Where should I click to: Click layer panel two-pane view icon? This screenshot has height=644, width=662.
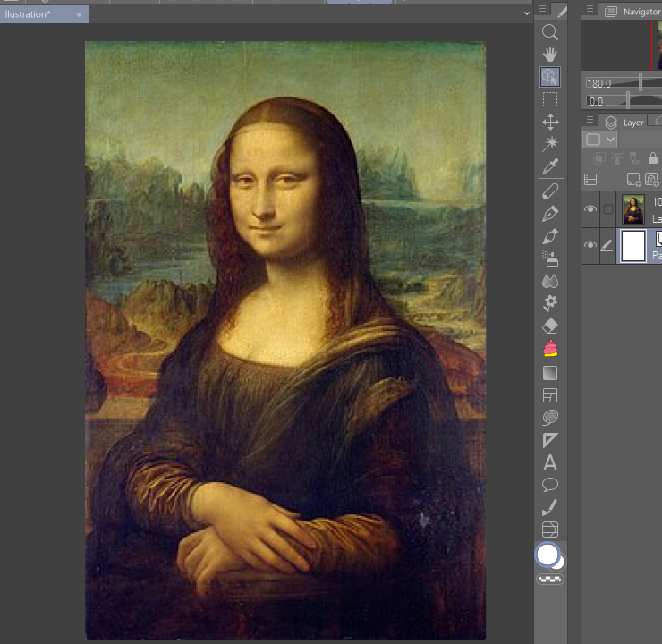tap(590, 180)
